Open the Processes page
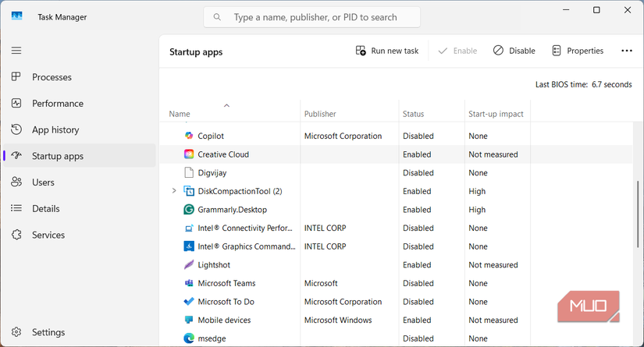This screenshot has width=644, height=347. [52, 77]
